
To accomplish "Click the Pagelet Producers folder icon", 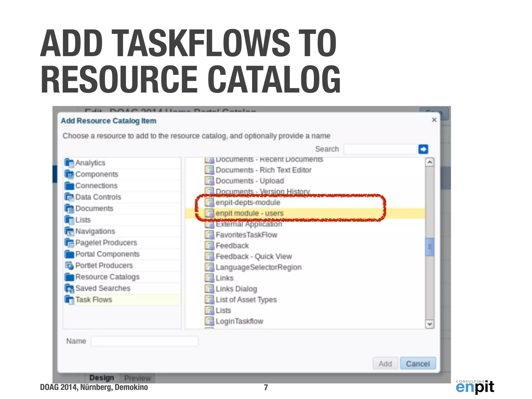I will click(69, 243).
